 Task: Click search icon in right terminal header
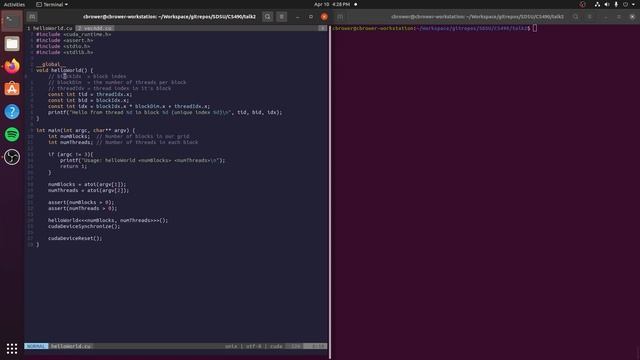click(x=576, y=17)
